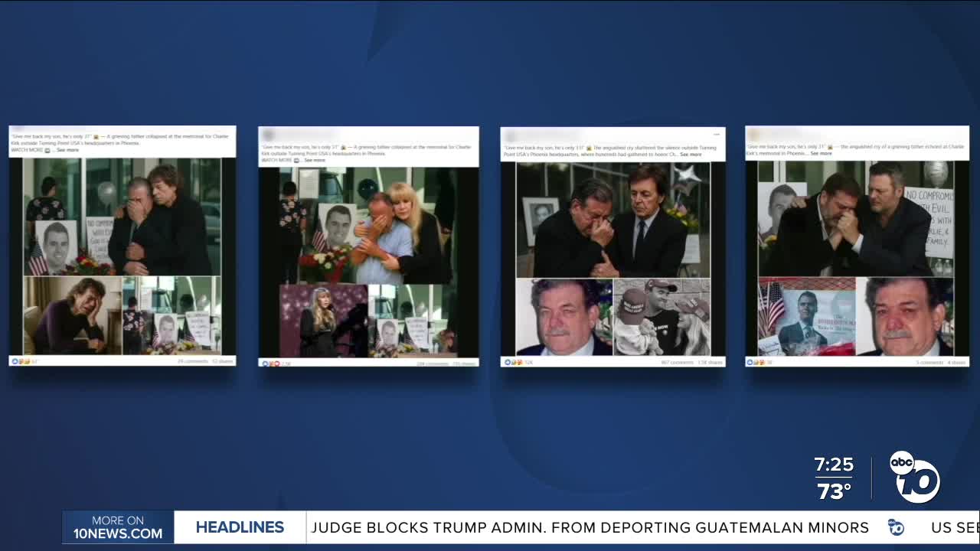Open reaction icons on the 29 comments post

coord(21,361)
